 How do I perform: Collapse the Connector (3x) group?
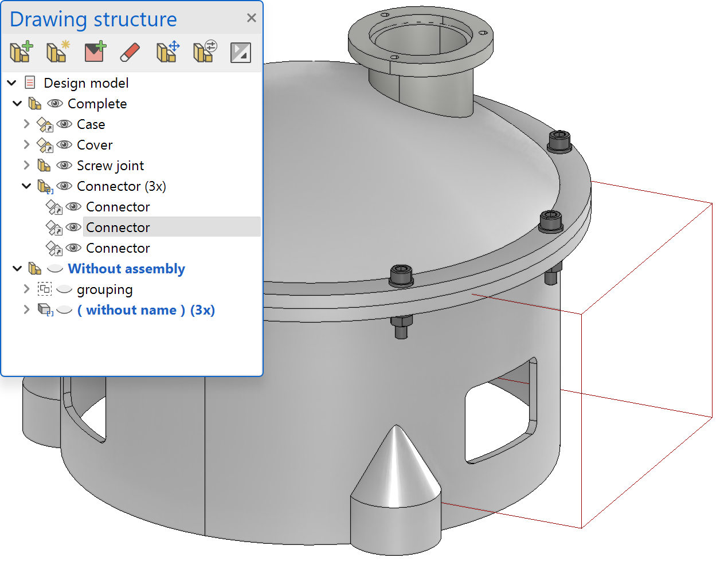click(26, 186)
